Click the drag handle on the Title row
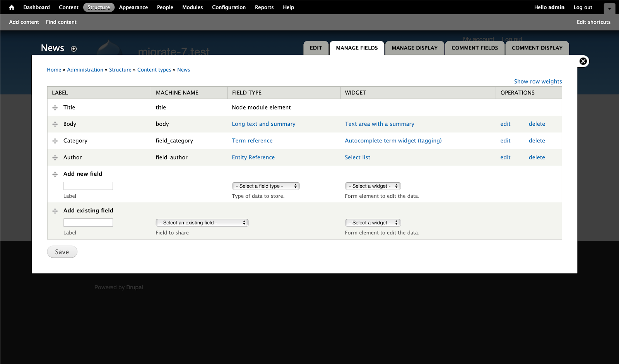The width and height of the screenshot is (619, 364). pos(55,107)
